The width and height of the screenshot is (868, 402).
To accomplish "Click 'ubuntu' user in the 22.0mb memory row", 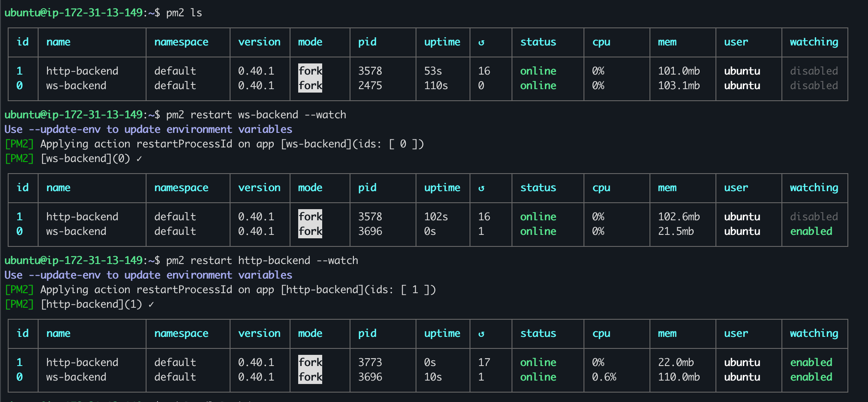I will pyautogui.click(x=742, y=362).
